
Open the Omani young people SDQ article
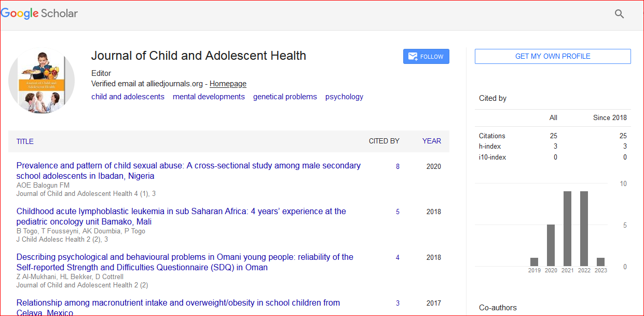point(185,257)
